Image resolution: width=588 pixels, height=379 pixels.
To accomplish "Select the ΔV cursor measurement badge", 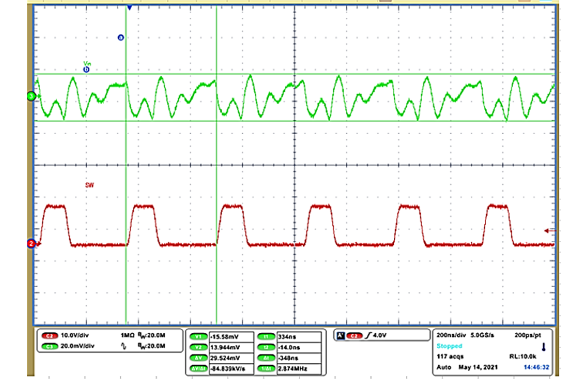I will point(198,358).
